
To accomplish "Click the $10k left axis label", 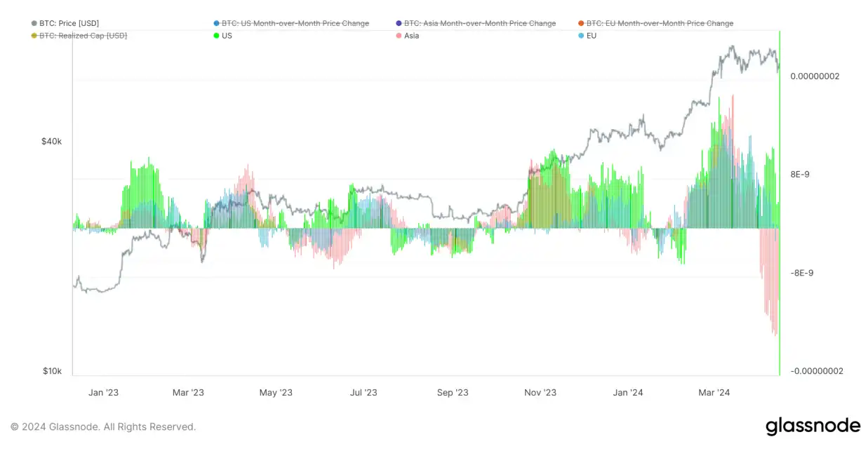I will coord(51,371).
